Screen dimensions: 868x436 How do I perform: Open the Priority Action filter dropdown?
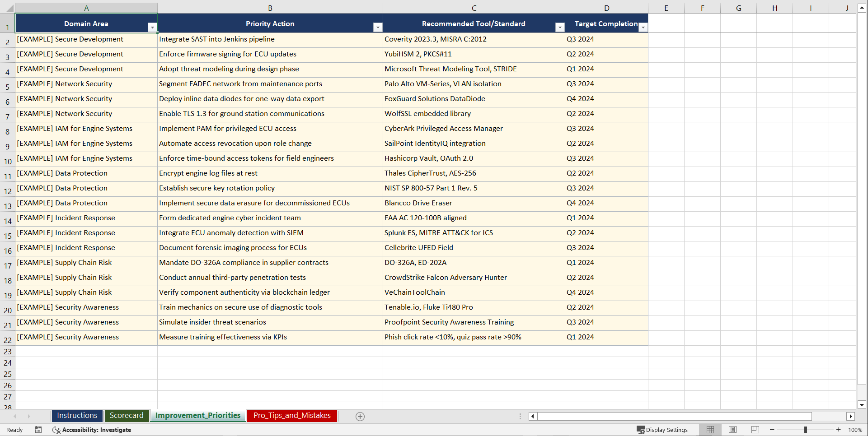click(378, 28)
